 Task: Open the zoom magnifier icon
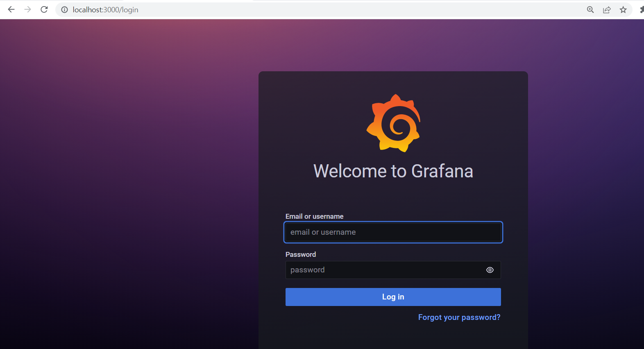tap(590, 9)
